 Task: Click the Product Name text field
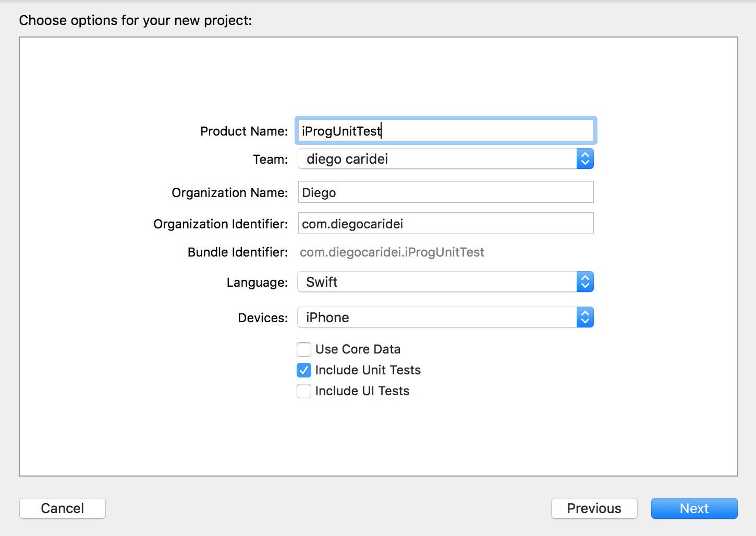point(446,130)
